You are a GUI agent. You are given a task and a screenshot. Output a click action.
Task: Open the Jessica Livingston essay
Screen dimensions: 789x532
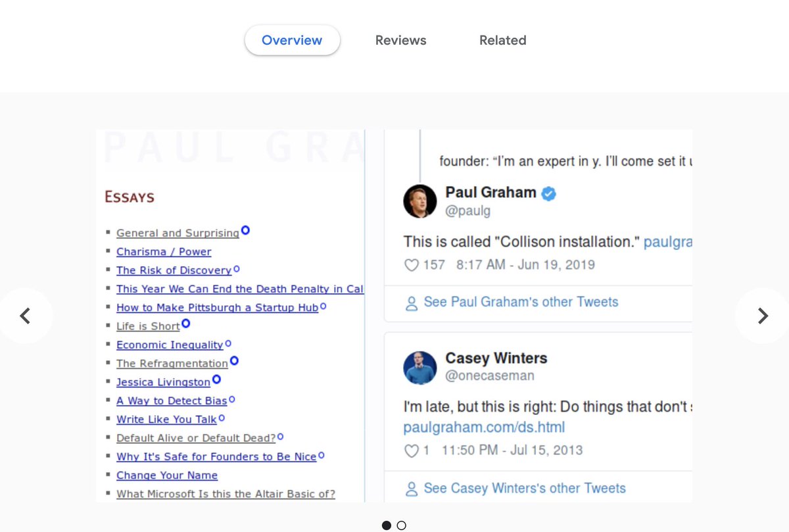tap(164, 382)
